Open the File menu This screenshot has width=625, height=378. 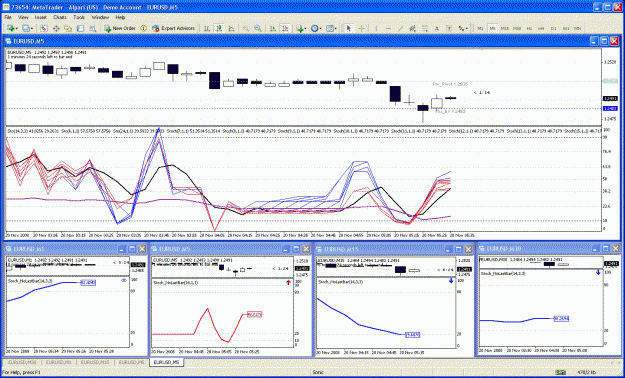(x=8, y=18)
